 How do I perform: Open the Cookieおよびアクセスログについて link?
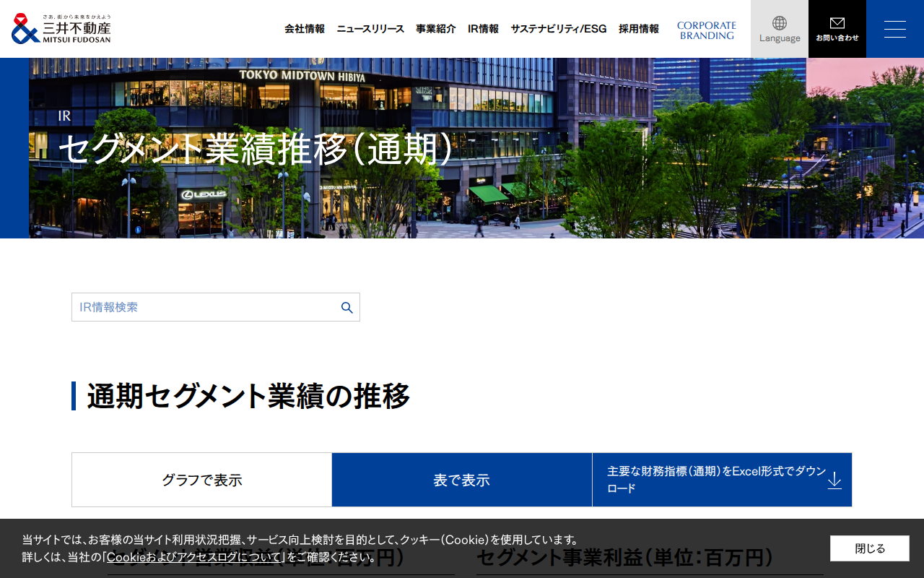point(193,557)
